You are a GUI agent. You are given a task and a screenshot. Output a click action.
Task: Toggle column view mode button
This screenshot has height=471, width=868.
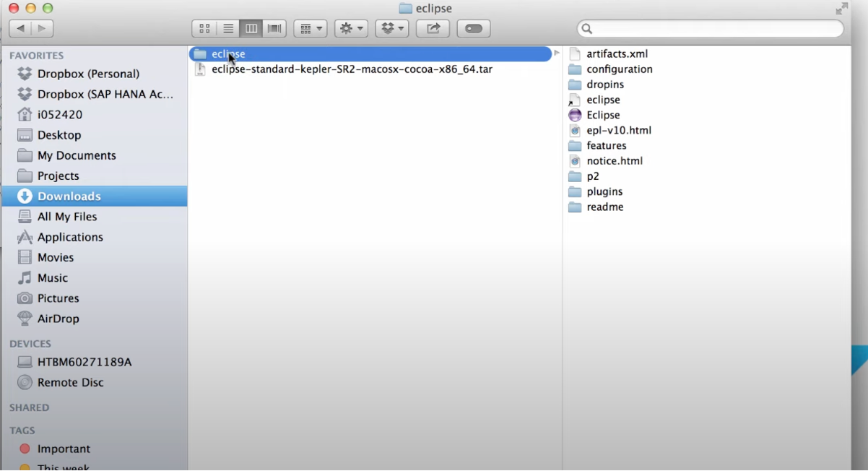tap(251, 29)
